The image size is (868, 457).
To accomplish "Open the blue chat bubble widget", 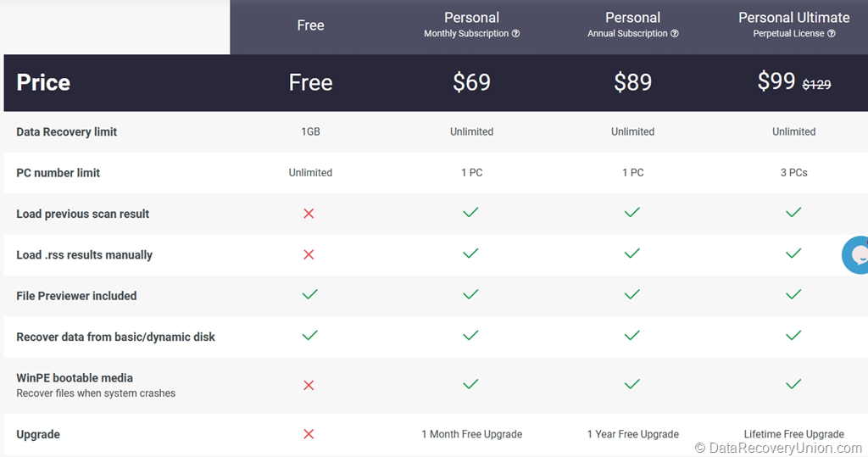I will 855,255.
